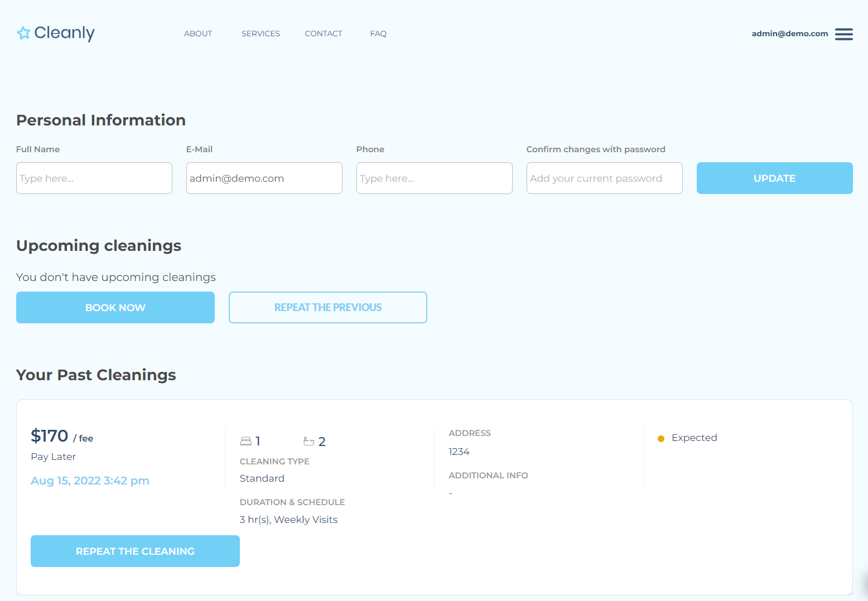
Task: Click the admin@demo.com account label
Action: point(789,33)
